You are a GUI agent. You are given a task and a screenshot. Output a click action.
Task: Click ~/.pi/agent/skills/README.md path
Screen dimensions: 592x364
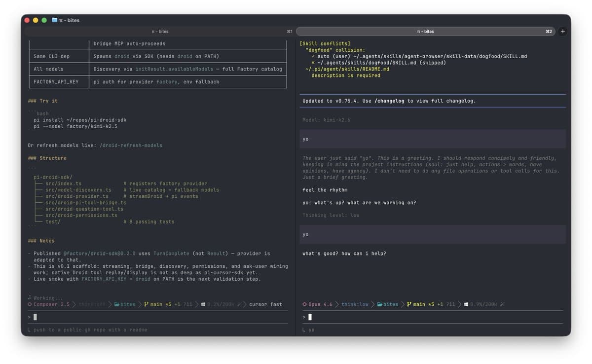(x=347, y=69)
